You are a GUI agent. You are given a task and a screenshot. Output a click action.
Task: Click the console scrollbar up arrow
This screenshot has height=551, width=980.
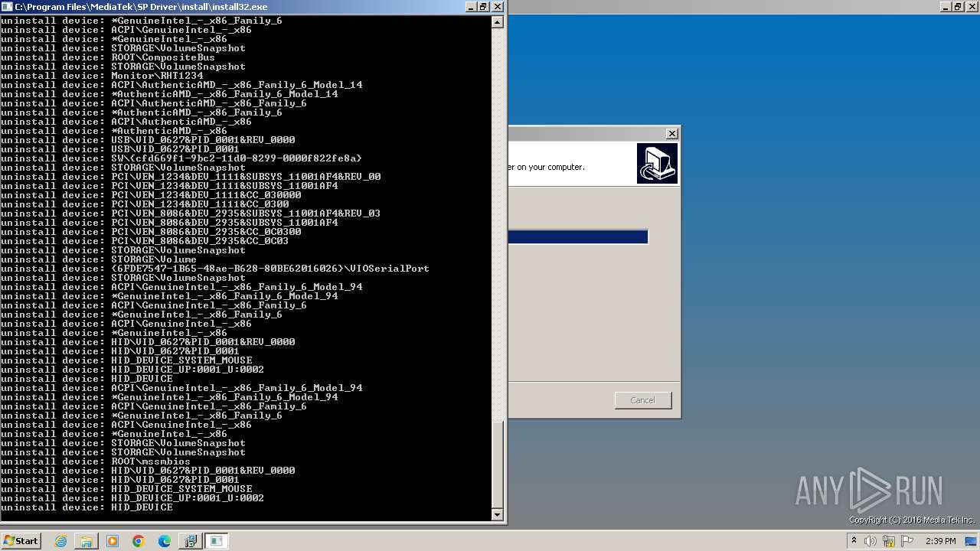coord(498,22)
